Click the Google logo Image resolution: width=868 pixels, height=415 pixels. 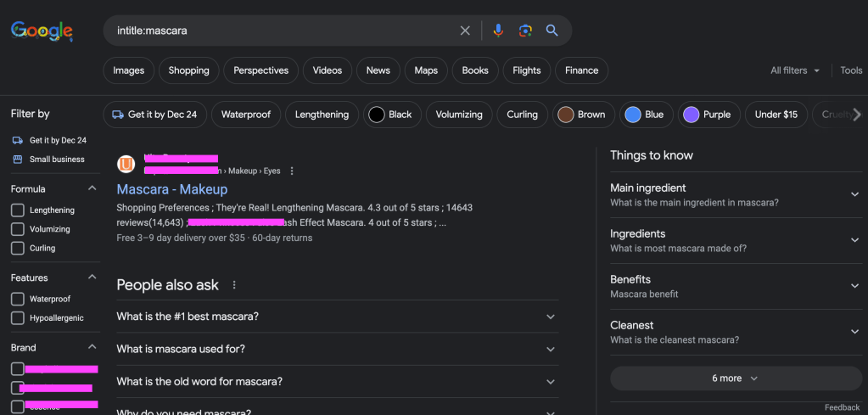tap(42, 31)
